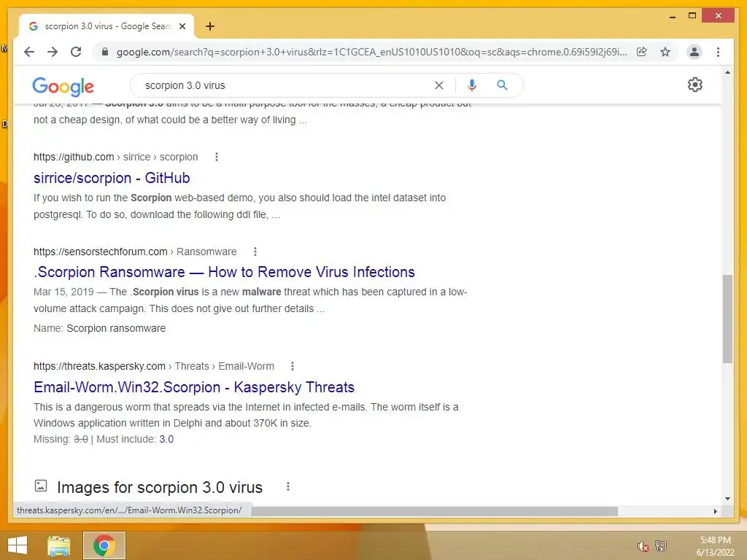This screenshot has width=747, height=560.
Task: Click the github.com breadcrumb URL
Action: (115, 157)
